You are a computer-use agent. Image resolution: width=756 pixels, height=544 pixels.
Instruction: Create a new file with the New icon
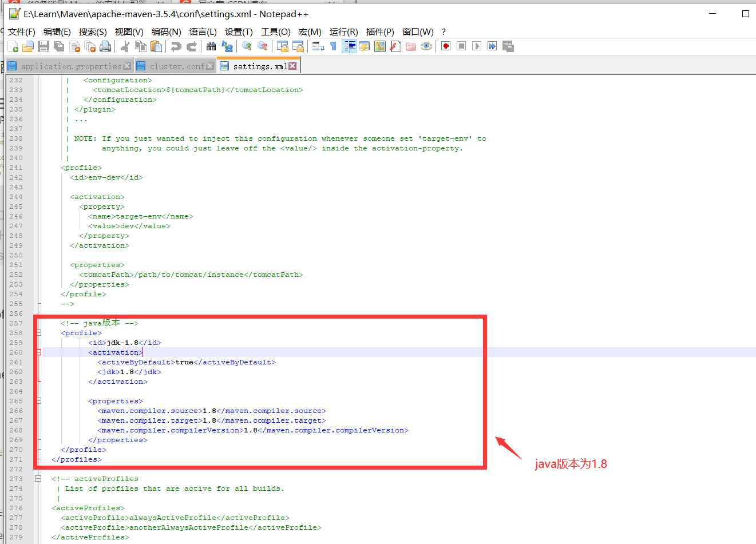[x=13, y=46]
